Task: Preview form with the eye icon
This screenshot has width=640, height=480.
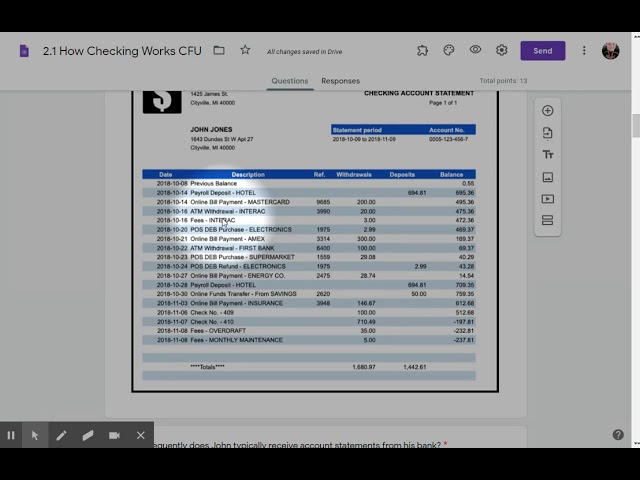Action: (475, 50)
